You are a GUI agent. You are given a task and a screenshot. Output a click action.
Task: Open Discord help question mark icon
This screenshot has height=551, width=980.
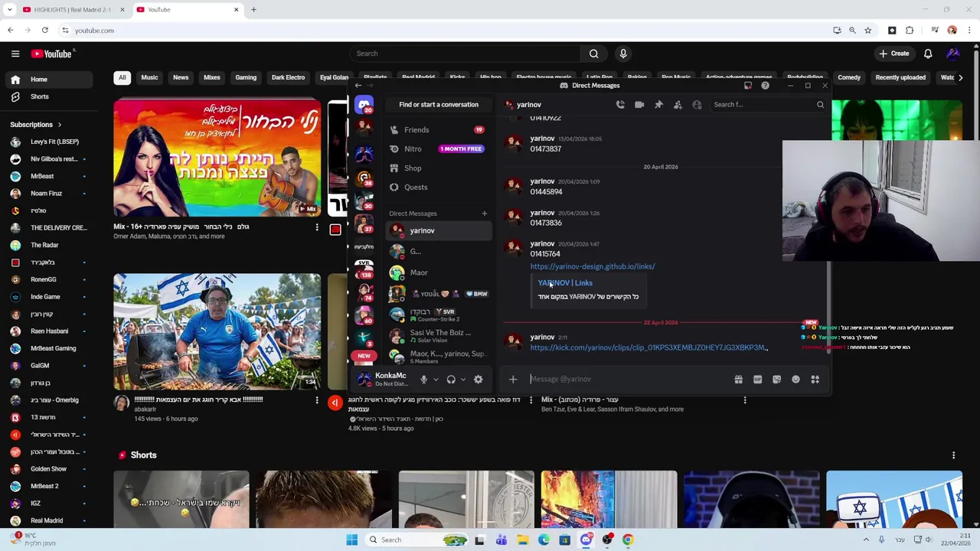[765, 86]
